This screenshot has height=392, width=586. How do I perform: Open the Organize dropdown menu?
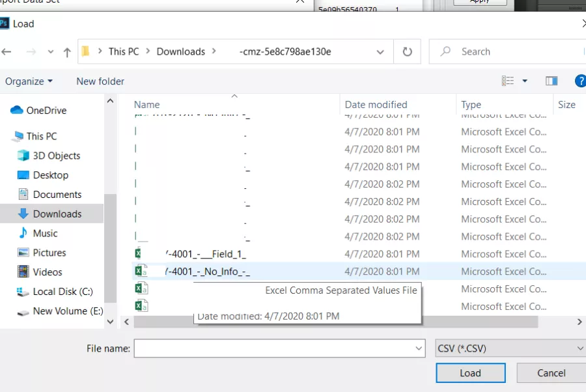pyautogui.click(x=29, y=81)
